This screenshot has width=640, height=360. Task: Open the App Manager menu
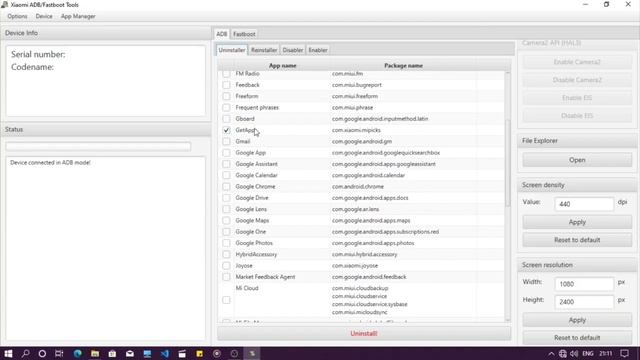pos(78,16)
